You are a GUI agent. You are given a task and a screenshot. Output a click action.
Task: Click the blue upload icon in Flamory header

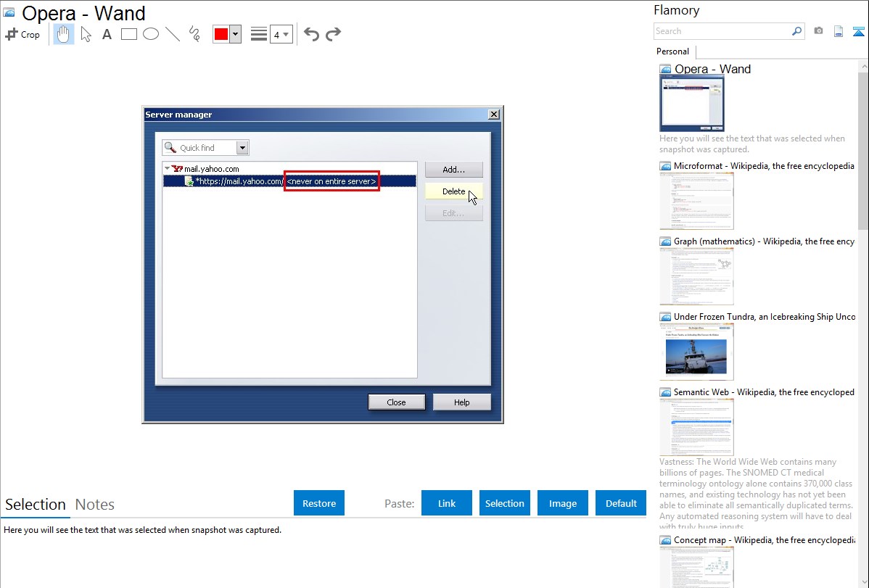858,32
